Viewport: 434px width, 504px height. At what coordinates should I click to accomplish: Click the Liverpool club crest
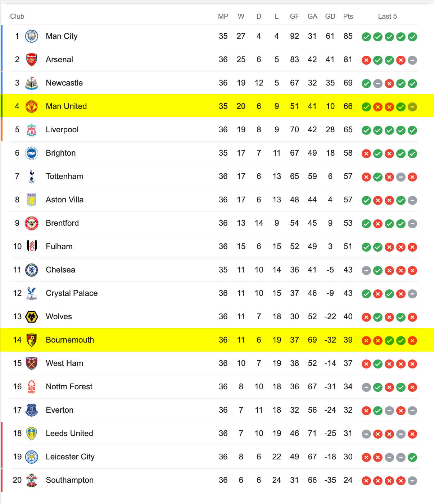(32, 130)
